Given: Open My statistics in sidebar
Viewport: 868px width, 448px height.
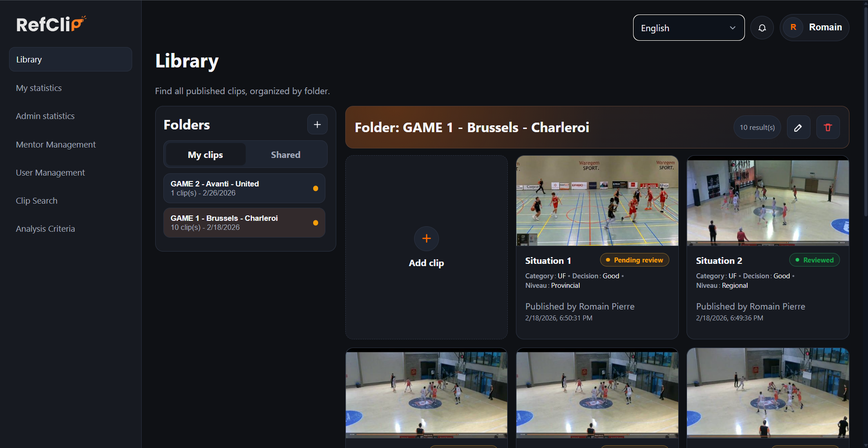Looking at the screenshot, I should (39, 88).
